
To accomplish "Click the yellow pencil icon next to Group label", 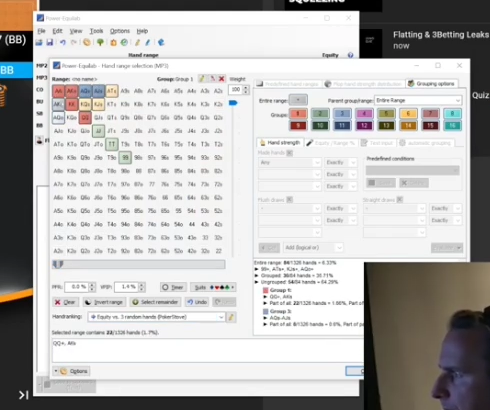I will 202,79.
